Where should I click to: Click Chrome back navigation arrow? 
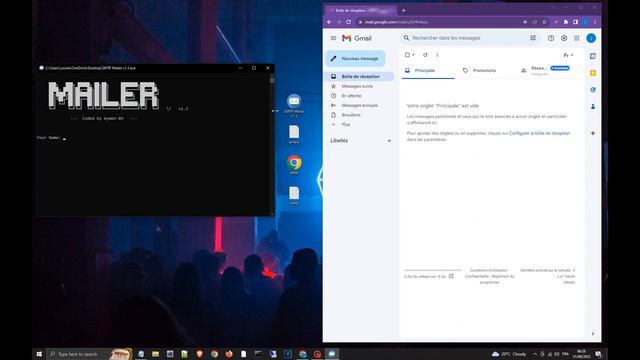(x=329, y=22)
